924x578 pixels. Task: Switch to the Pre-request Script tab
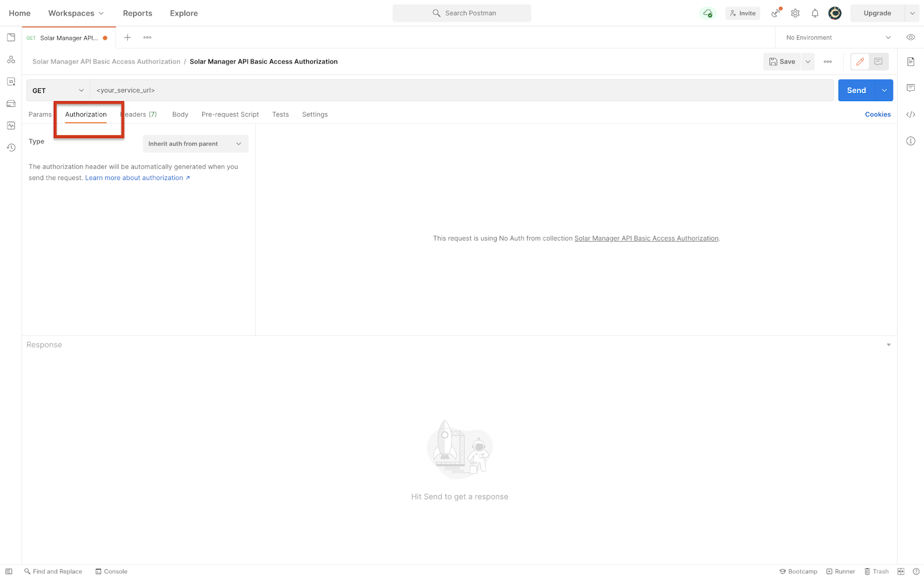click(x=230, y=114)
